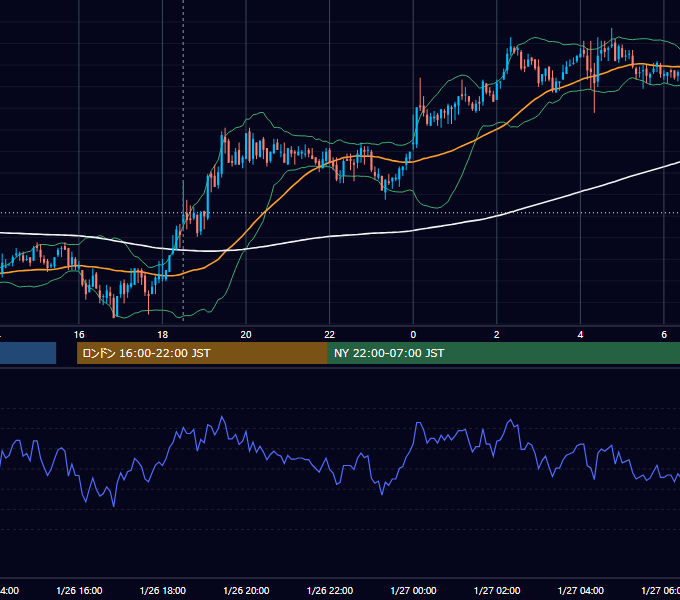Click the 0 hour label on the price chart axis
This screenshot has width=680, height=600.
413,335
